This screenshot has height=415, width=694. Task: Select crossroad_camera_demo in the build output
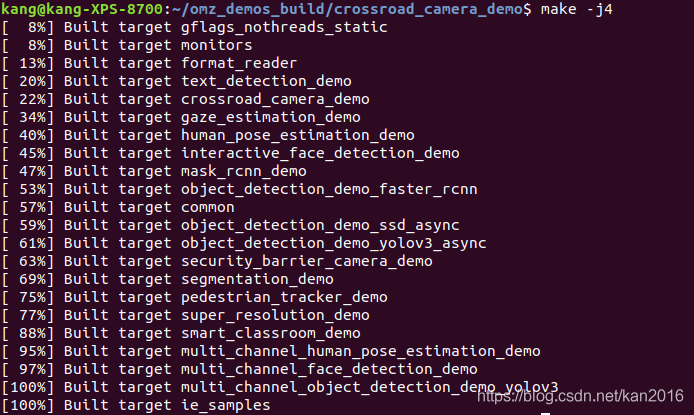click(x=275, y=99)
